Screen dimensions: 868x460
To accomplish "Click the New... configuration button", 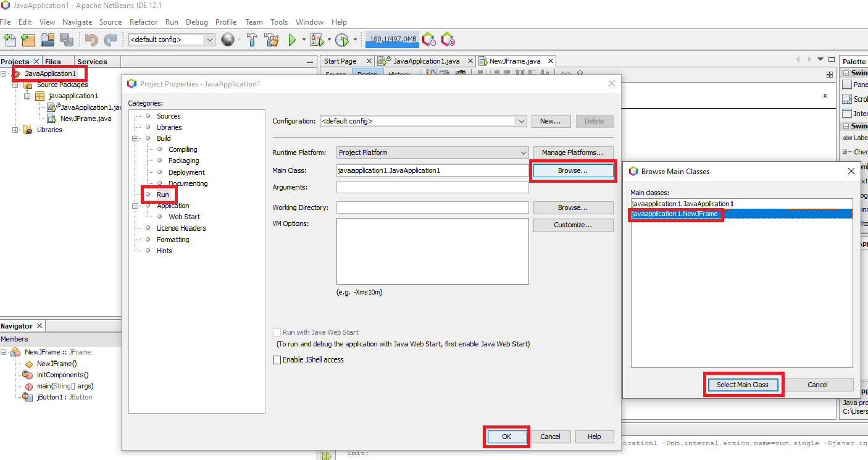I will pyautogui.click(x=551, y=121).
